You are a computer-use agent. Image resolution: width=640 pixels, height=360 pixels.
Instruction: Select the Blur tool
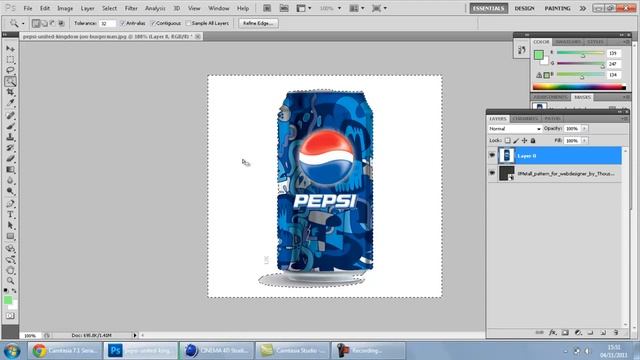[10, 180]
